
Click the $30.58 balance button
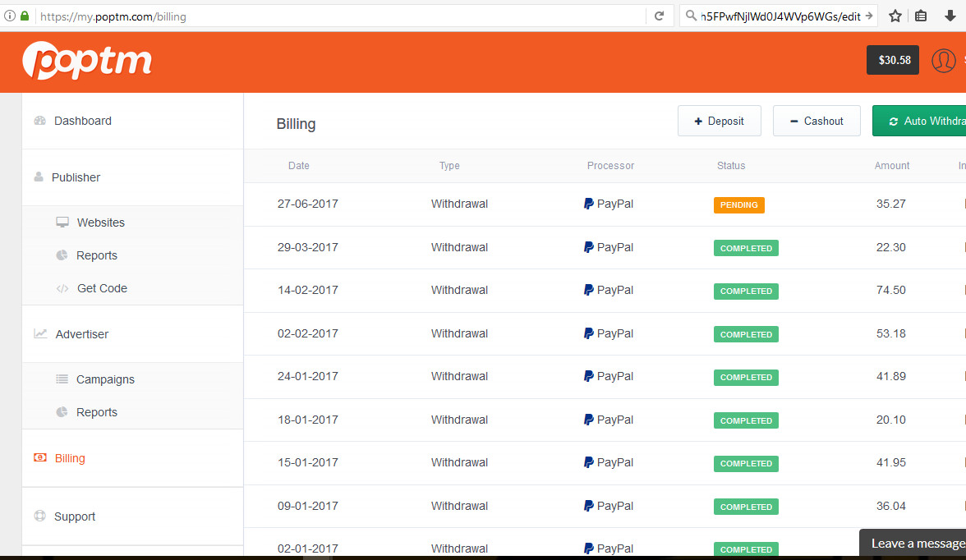[x=893, y=60]
